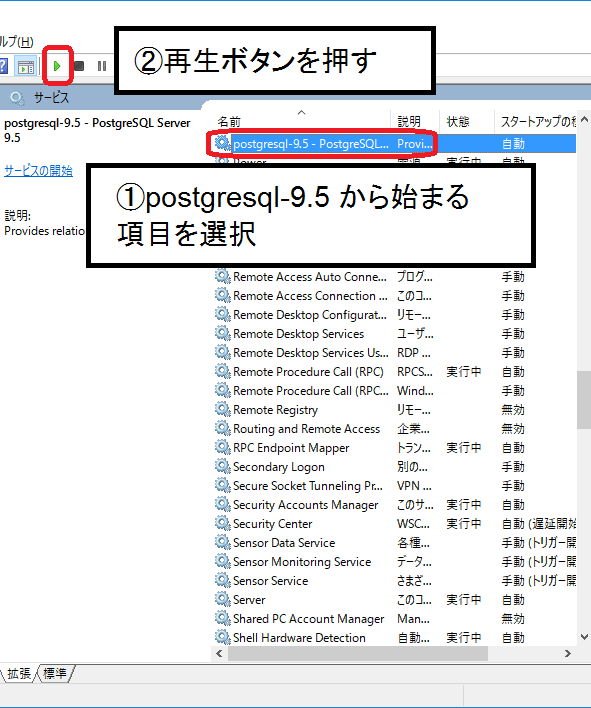This screenshot has height=708, width=591.
Task: Select the Security Center service
Action: click(x=395, y=523)
